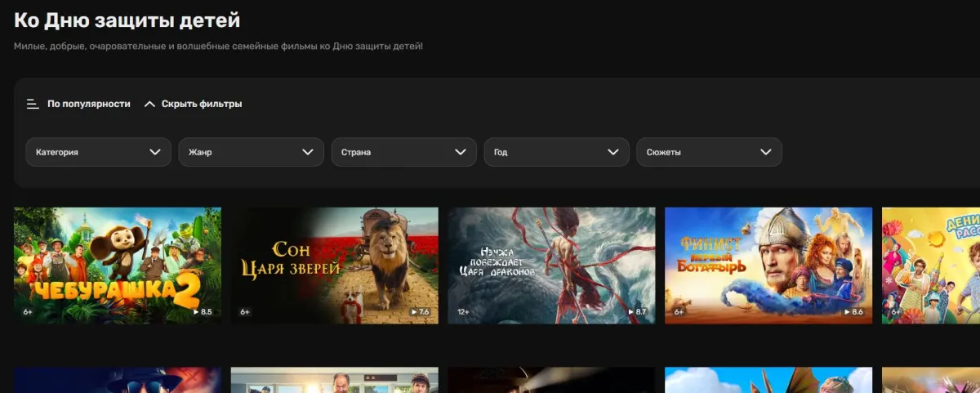The image size is (980, 393).
Task: Click the chevron arrow in Год filter
Action: click(x=613, y=152)
